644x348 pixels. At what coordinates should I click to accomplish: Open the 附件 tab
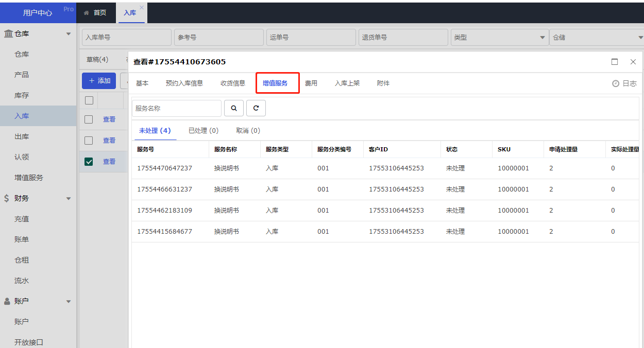[383, 83]
